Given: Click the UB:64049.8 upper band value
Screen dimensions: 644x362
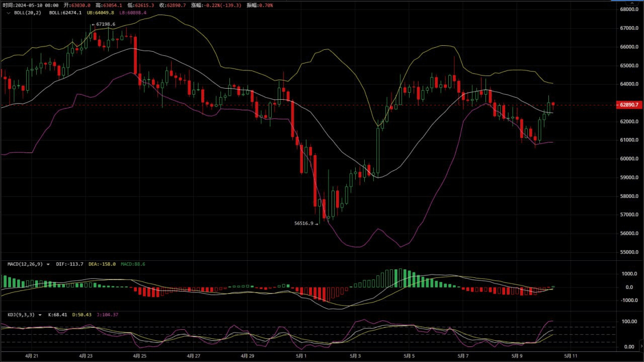Looking at the screenshot, I should [x=101, y=13].
